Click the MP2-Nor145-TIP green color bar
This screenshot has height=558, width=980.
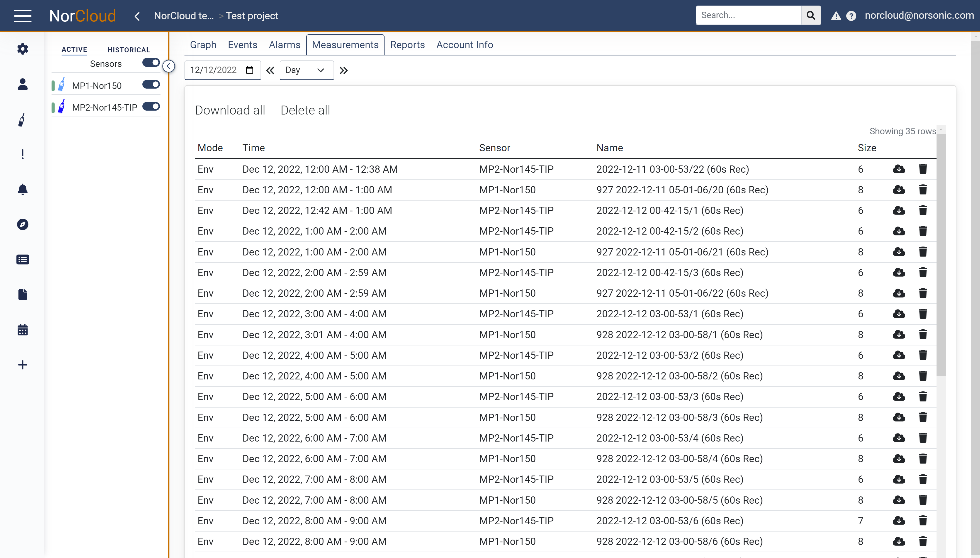click(53, 107)
